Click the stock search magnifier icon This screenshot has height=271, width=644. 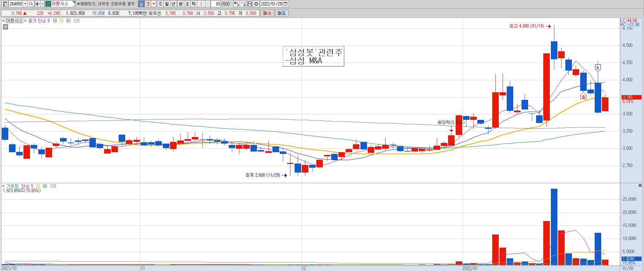[31, 4]
